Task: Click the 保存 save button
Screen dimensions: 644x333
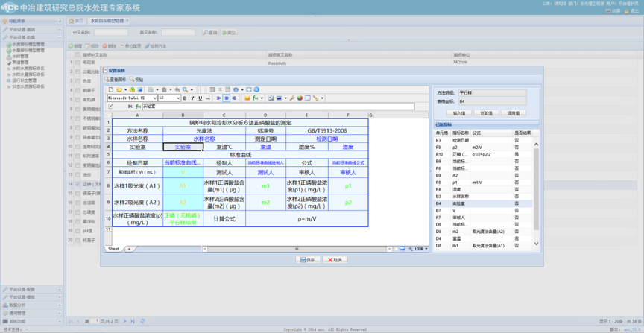Action: [x=309, y=260]
